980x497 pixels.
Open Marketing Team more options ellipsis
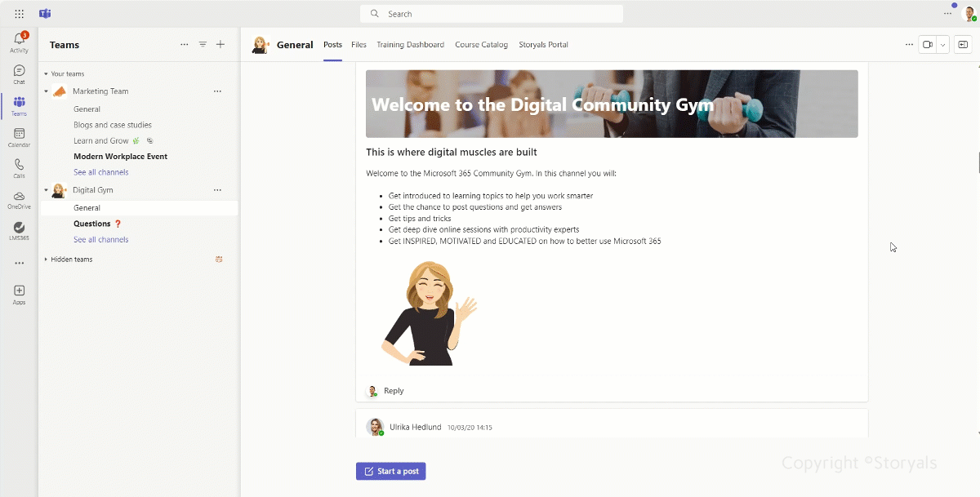tap(217, 91)
